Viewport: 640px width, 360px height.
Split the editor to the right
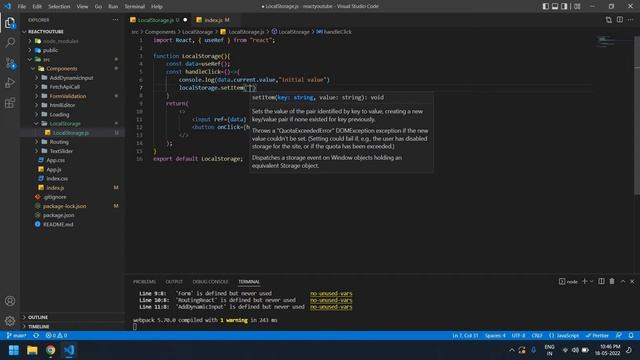click(620, 20)
